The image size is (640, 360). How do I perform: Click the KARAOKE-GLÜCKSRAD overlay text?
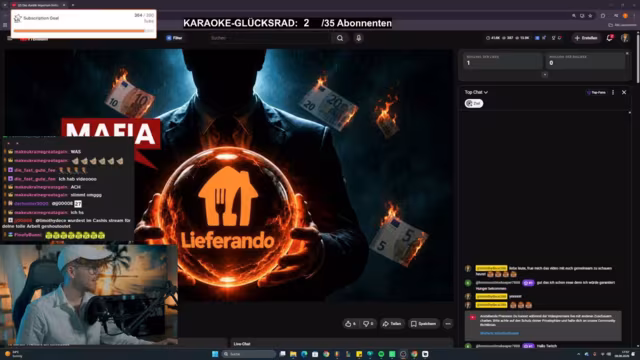pyautogui.click(x=287, y=23)
